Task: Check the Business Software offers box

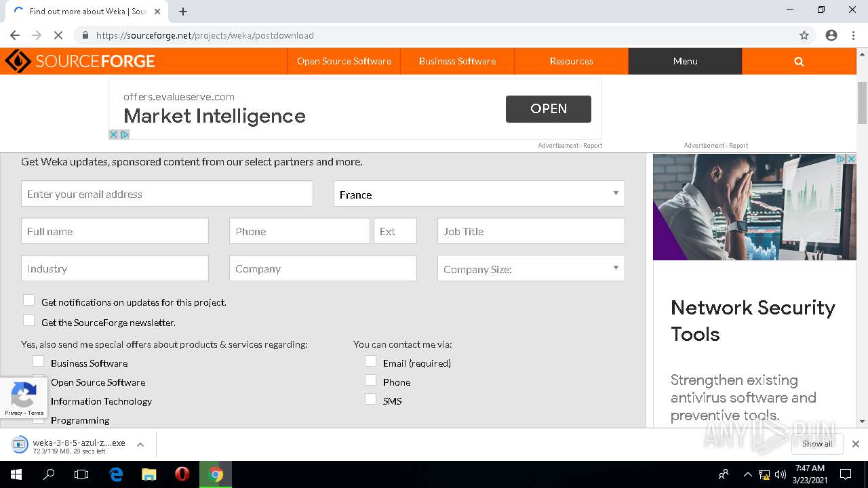Action: click(39, 361)
